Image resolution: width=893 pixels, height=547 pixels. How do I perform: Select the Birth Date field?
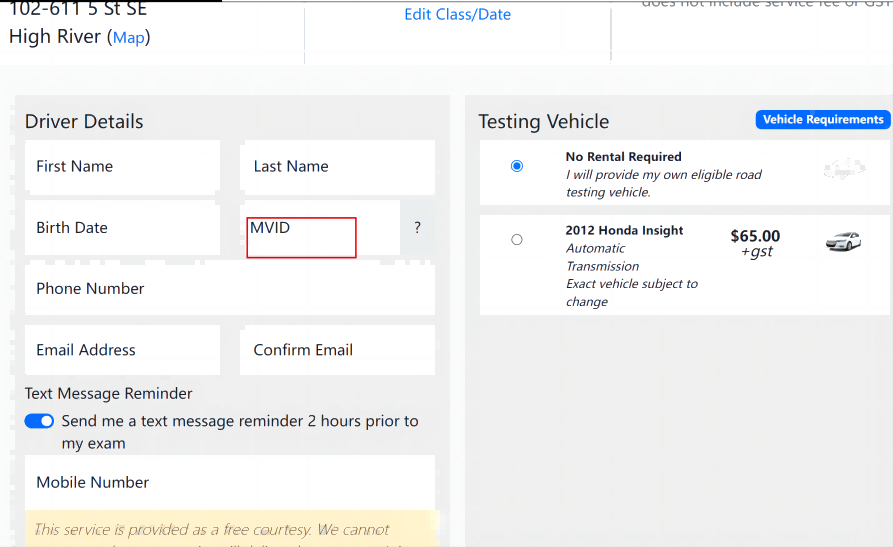(x=122, y=228)
